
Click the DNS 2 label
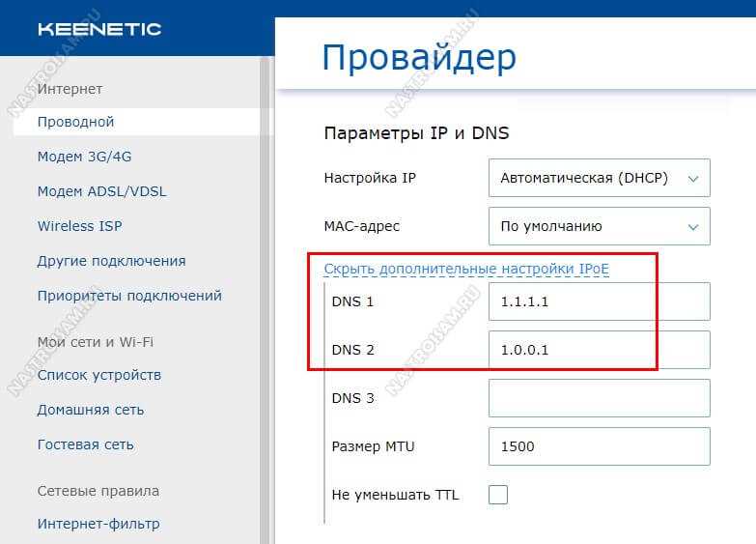[353, 350]
